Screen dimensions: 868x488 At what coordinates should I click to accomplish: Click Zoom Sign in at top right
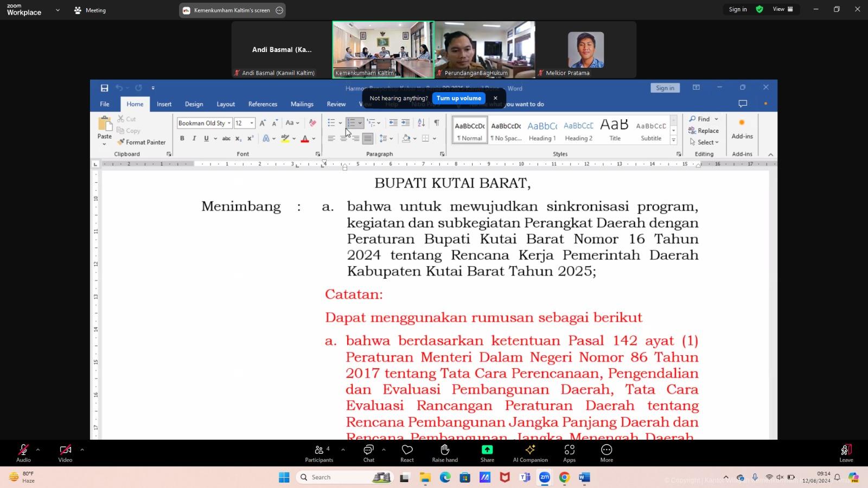(738, 9)
